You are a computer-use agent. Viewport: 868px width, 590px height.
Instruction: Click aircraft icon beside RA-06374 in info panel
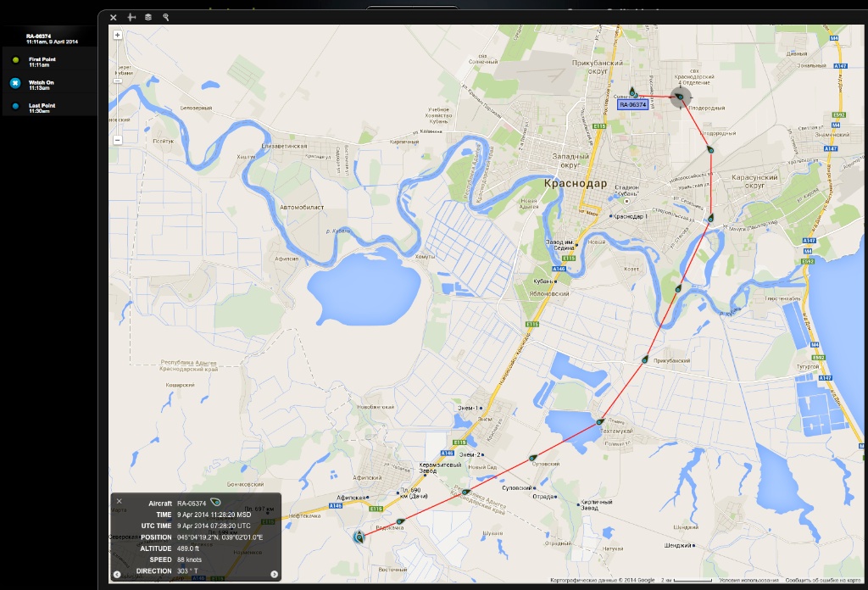(x=215, y=503)
